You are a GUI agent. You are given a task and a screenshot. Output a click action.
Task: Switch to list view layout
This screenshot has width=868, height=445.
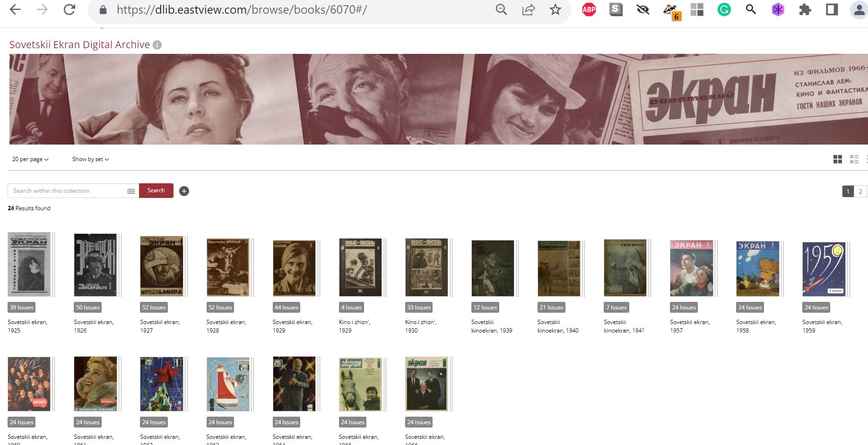(854, 159)
